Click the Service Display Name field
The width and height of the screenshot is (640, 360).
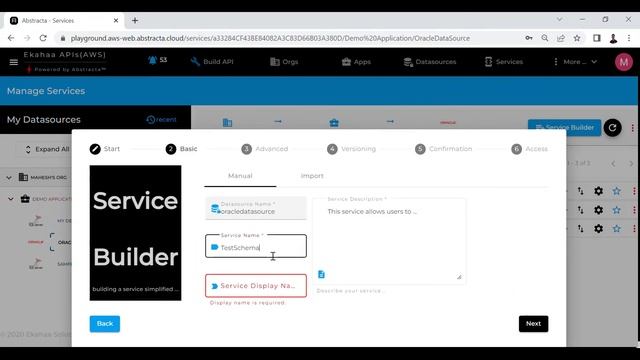[x=256, y=286]
